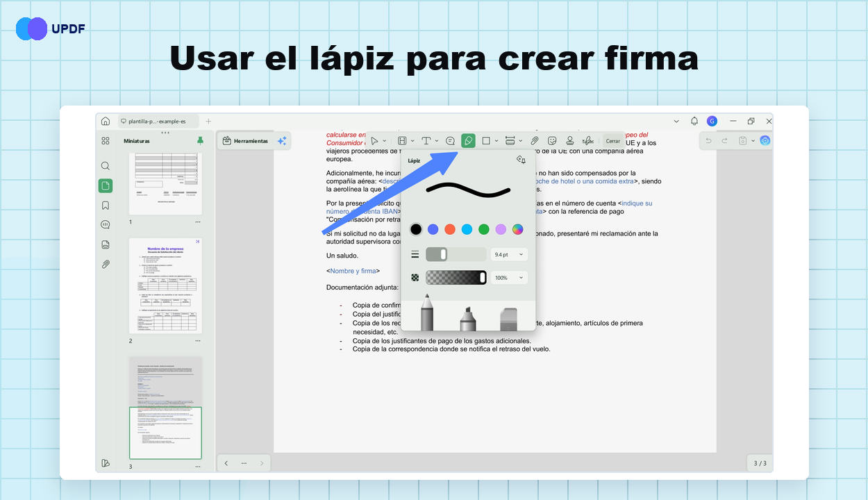Screen dimensions: 868x500
Task: Pick the orange-red color swatch
Action: pos(450,229)
